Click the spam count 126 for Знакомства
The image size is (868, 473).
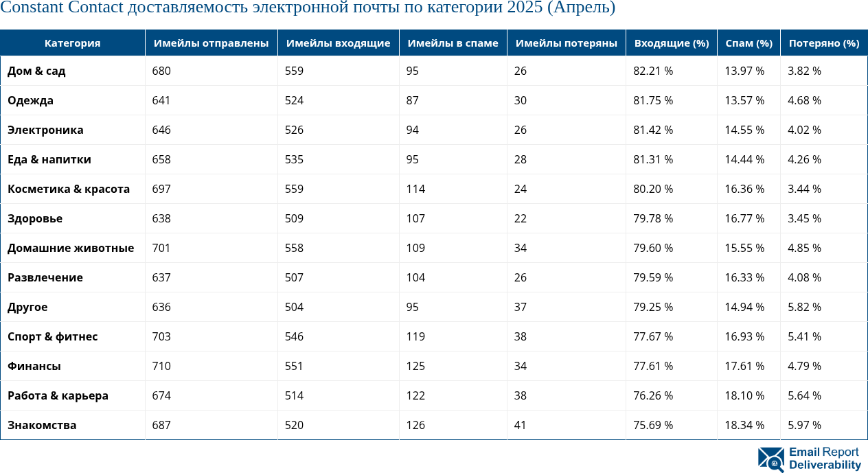click(415, 425)
